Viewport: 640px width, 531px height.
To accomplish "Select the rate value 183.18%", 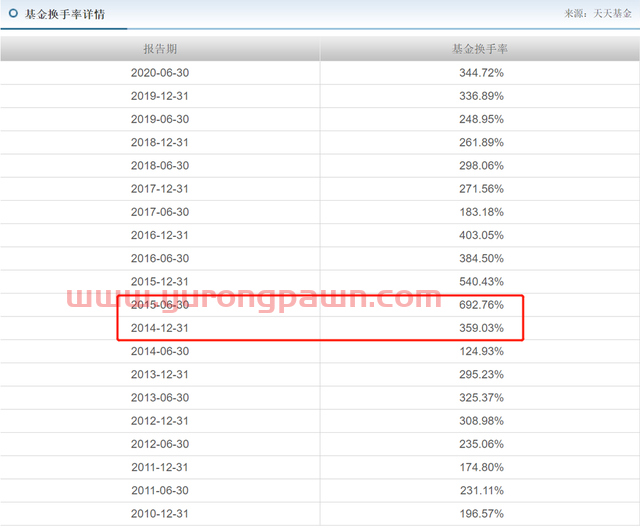I will pos(481,212).
